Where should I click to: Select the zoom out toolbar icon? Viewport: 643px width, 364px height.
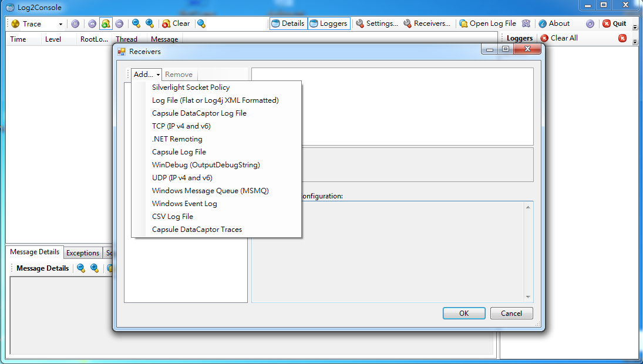(136, 23)
